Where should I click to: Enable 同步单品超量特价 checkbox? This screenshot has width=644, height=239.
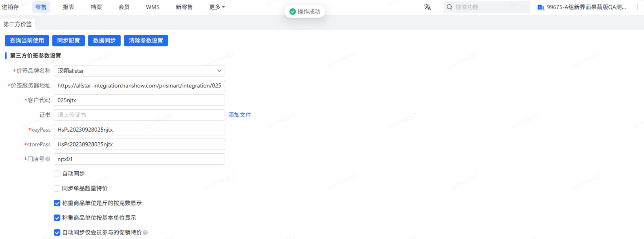point(57,188)
